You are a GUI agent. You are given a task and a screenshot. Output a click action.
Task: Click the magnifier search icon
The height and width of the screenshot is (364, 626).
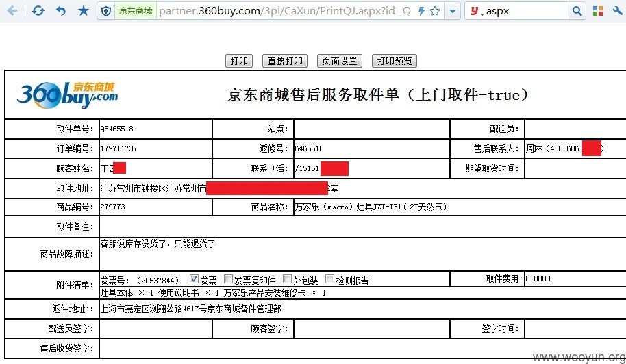(577, 11)
